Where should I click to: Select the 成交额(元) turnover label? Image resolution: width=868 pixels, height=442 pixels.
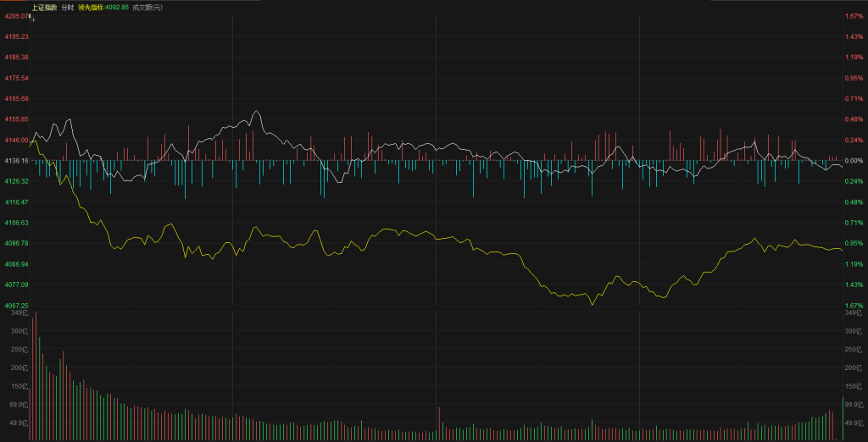point(148,7)
